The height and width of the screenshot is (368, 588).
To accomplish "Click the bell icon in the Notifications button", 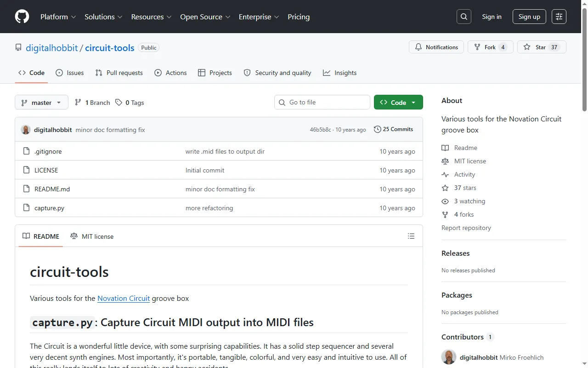I will 418,47.
